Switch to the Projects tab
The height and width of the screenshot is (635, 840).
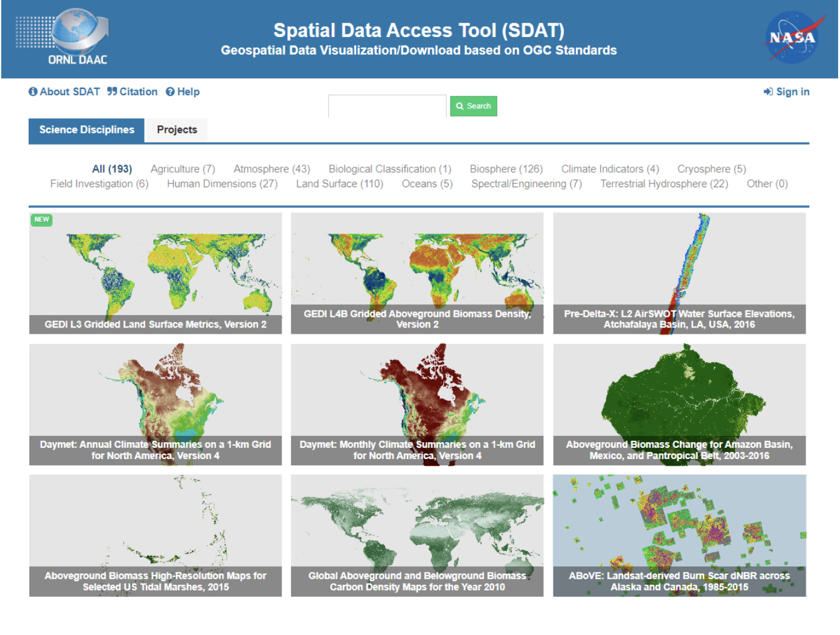(x=177, y=130)
